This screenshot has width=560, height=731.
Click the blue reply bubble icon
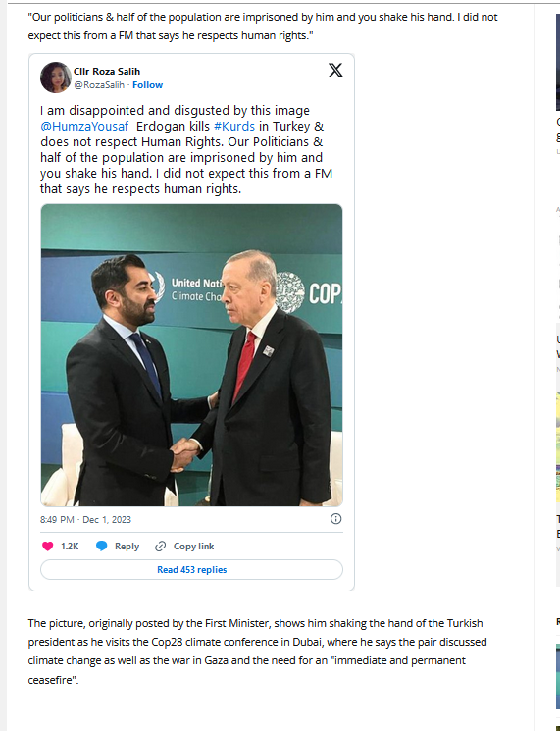102,546
